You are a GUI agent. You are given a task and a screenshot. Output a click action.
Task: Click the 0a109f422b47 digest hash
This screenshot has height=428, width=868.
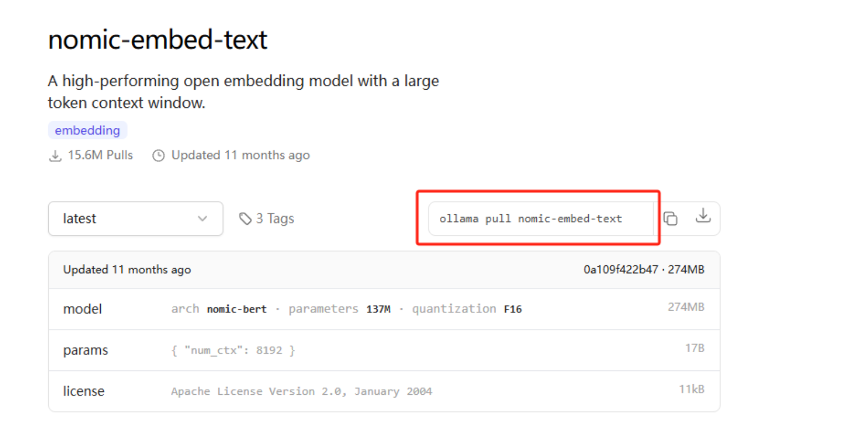[620, 270]
